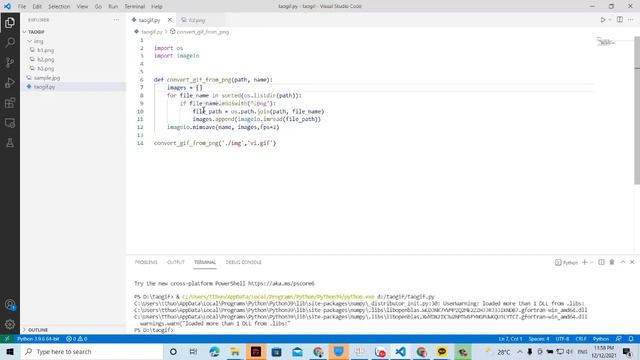The image size is (640, 360).
Task: Open Explorer Views and More Actions ellipsis
Action: [116, 20]
